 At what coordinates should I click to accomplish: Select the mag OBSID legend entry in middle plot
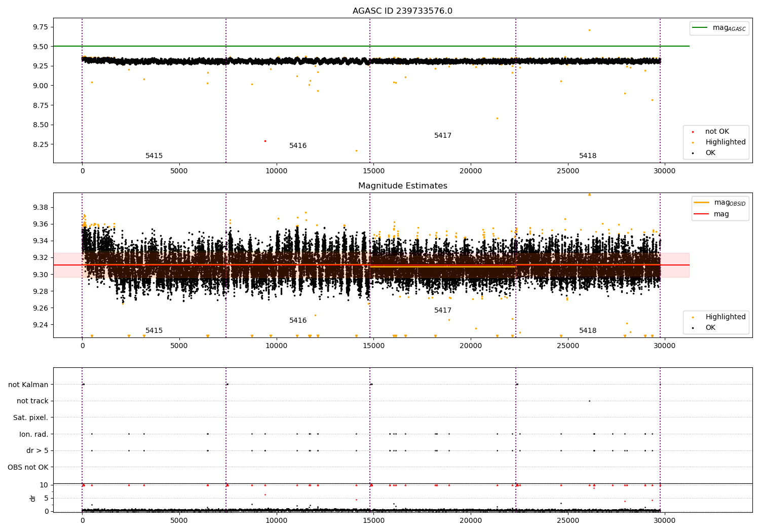[x=720, y=203]
